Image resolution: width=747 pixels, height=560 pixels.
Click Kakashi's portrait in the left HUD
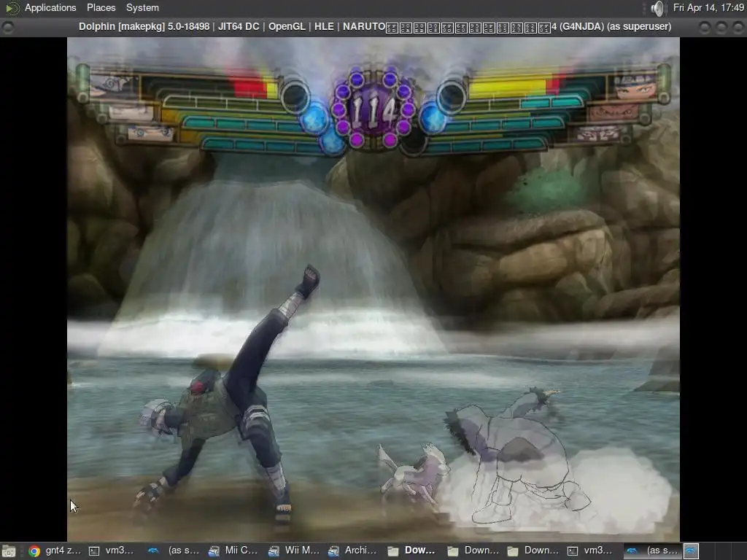click(x=113, y=87)
